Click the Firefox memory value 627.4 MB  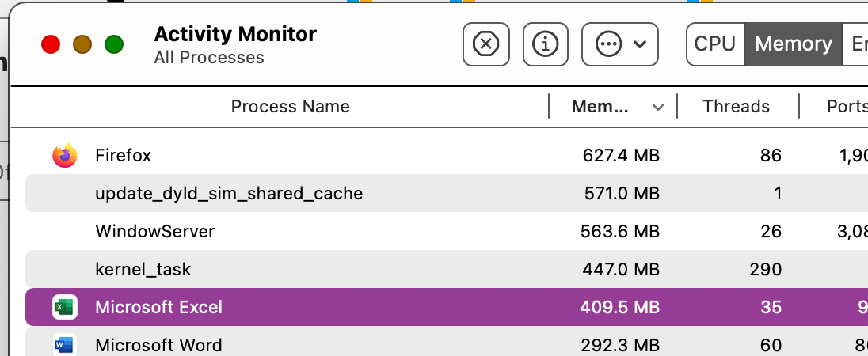621,156
